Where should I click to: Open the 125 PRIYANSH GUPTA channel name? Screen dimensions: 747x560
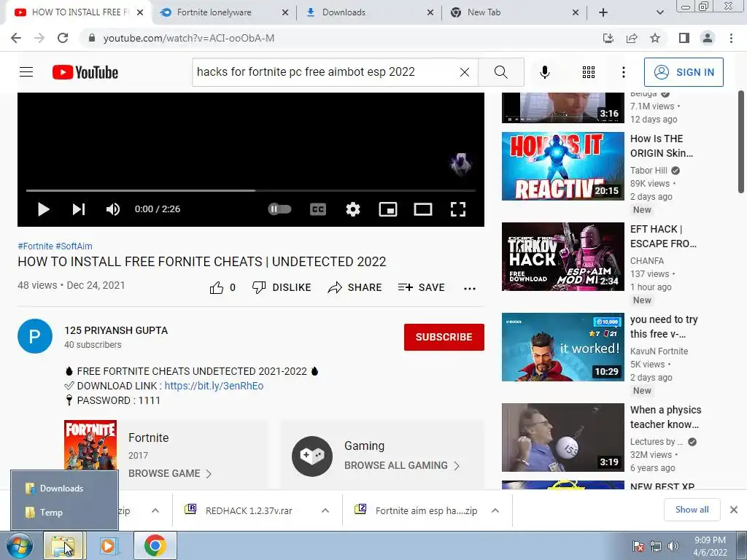[116, 330]
